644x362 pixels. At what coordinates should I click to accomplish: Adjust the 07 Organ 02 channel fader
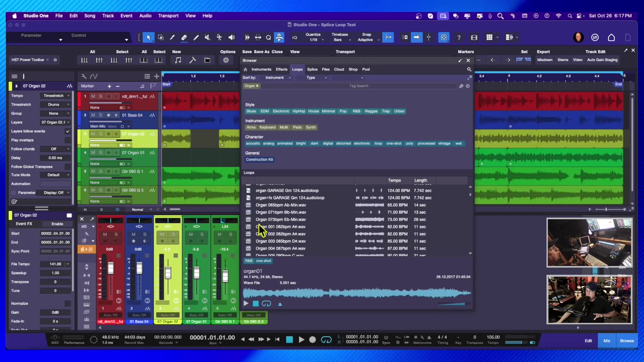coord(168,273)
